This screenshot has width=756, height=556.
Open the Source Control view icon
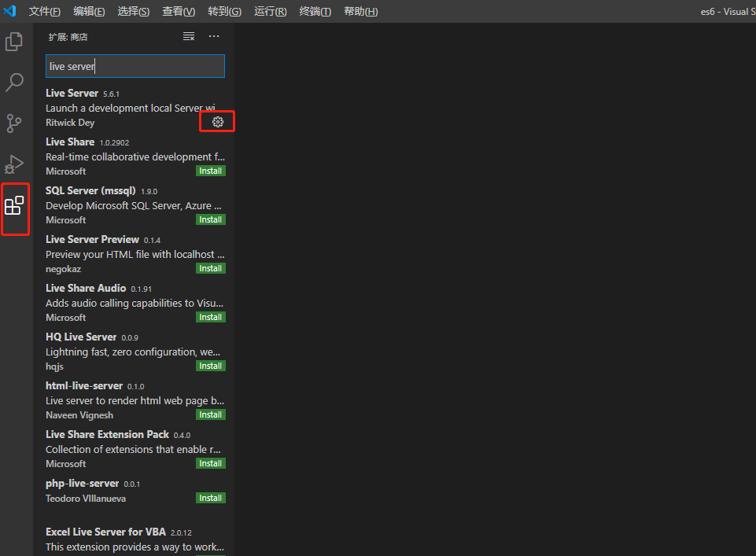[x=14, y=123]
